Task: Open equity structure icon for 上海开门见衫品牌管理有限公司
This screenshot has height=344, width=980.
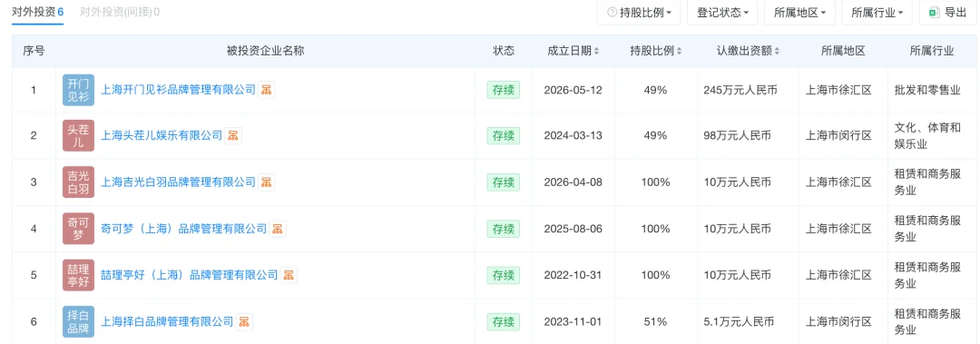Action: tap(267, 90)
